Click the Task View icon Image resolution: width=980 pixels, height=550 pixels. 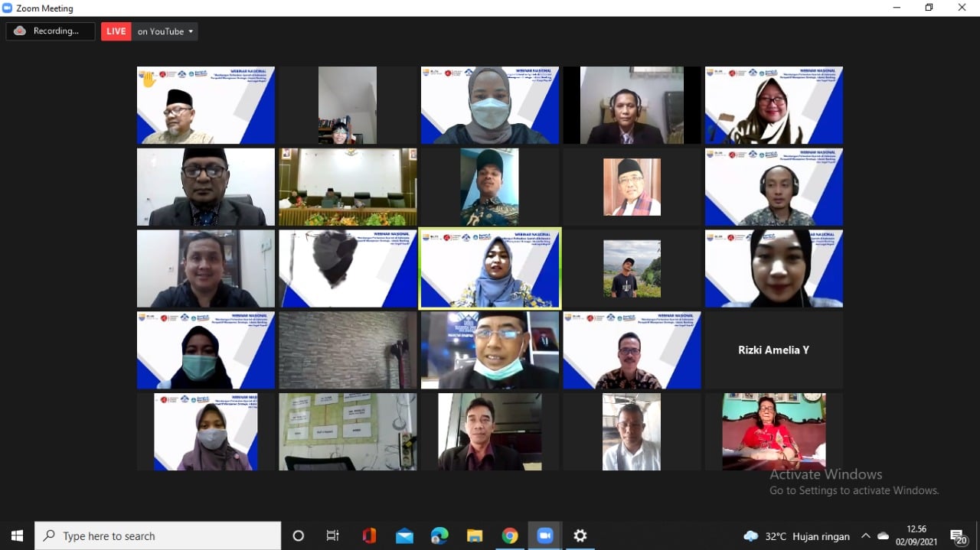click(x=332, y=535)
